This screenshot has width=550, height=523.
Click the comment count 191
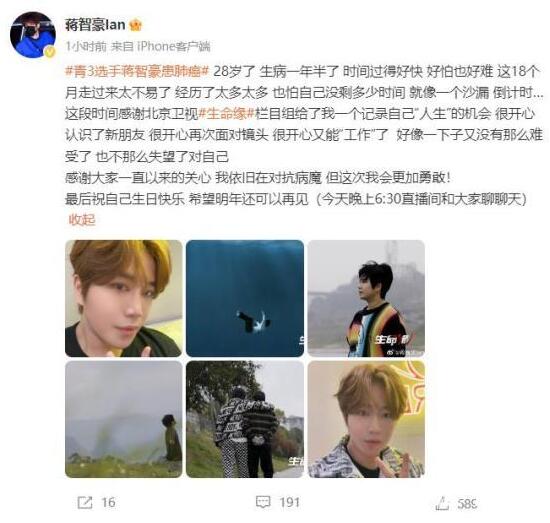[290, 502]
